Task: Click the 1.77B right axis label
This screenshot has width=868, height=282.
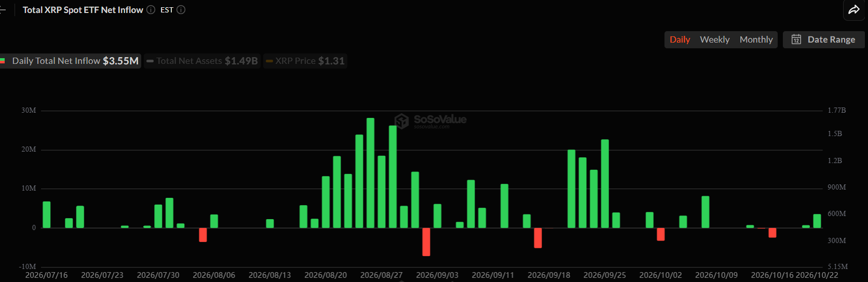Action: pyautogui.click(x=837, y=110)
